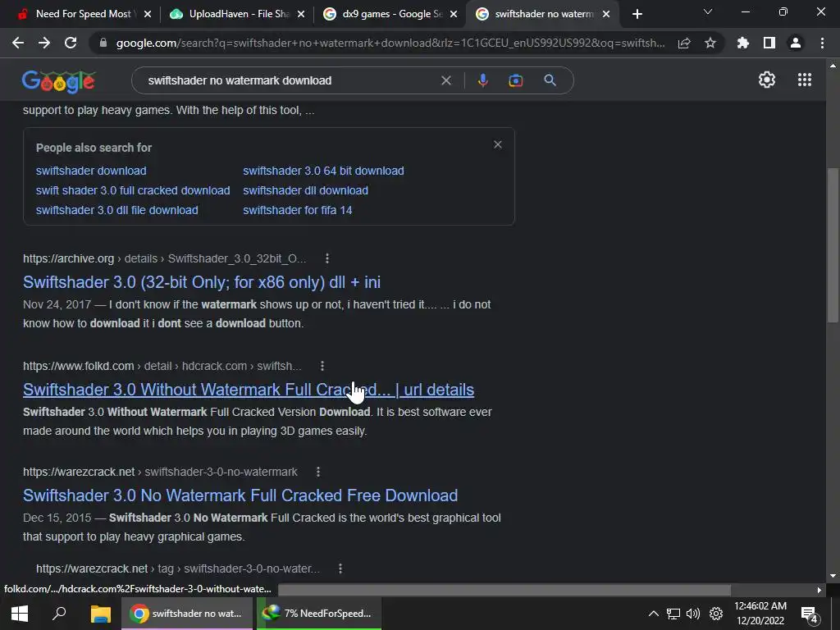Screen dimensions: 840x630
Task: Click the address bar URL
Action: [x=390, y=43]
